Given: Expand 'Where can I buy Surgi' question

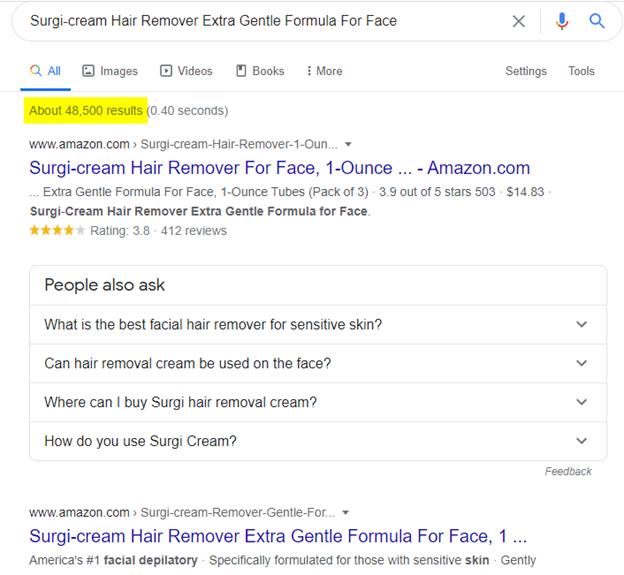Looking at the screenshot, I should tap(318, 402).
